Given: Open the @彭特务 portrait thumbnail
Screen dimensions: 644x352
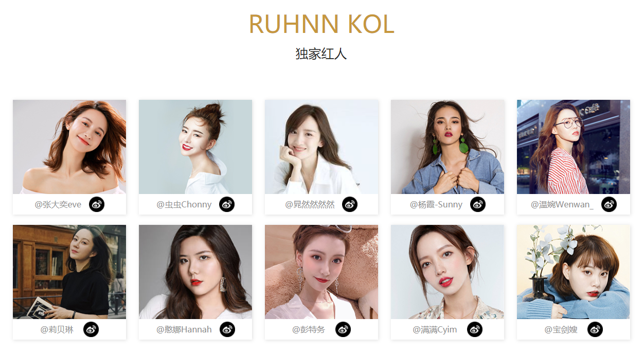Looking at the screenshot, I should click(321, 272).
